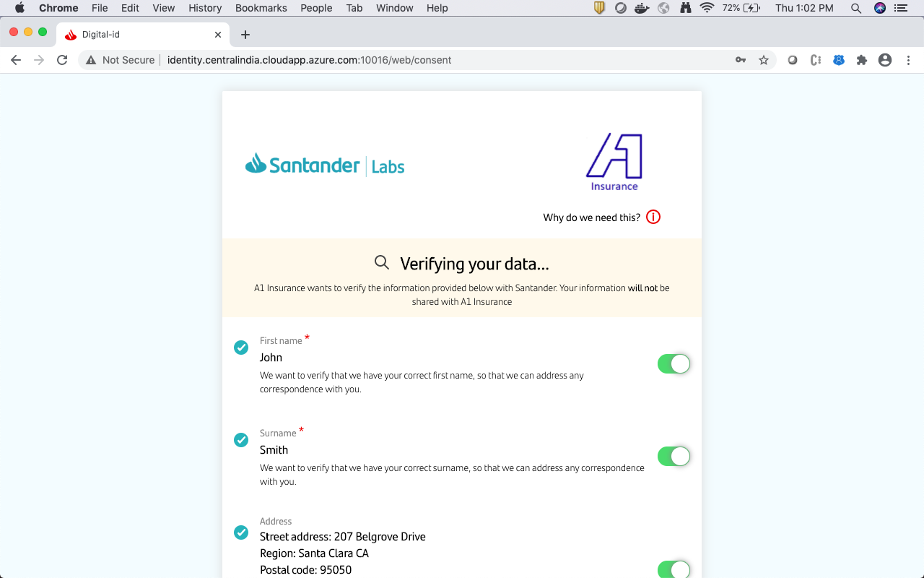Viewport: 924px width, 578px height.
Task: Open the File menu
Action: 100,8
